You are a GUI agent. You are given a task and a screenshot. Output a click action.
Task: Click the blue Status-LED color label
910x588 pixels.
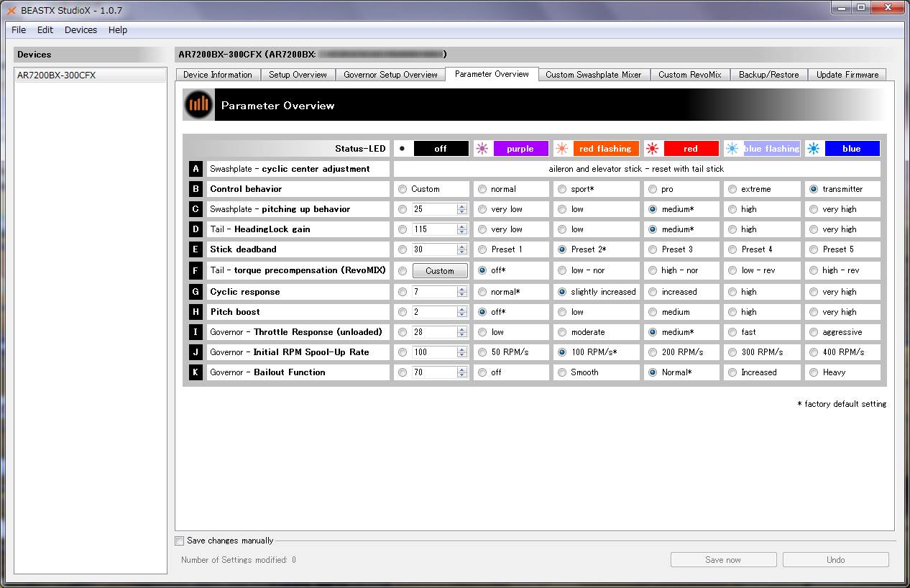pos(852,149)
